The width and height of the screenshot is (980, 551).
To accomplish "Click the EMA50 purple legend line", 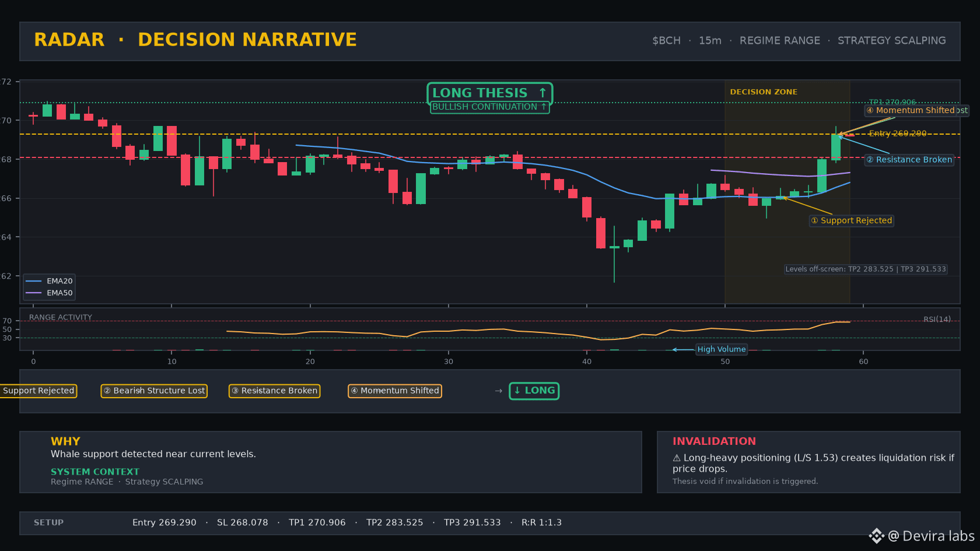I will coord(34,293).
